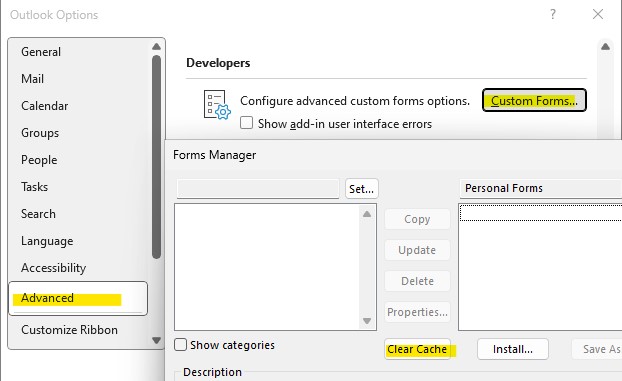Click the disabled Update button

[417, 250]
